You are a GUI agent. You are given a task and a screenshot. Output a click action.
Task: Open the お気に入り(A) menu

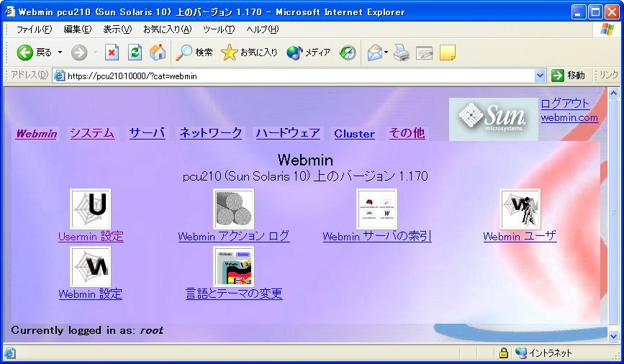tap(167, 29)
